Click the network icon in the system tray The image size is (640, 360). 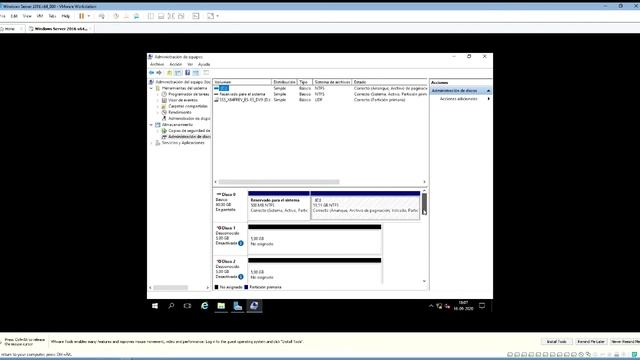(439, 306)
